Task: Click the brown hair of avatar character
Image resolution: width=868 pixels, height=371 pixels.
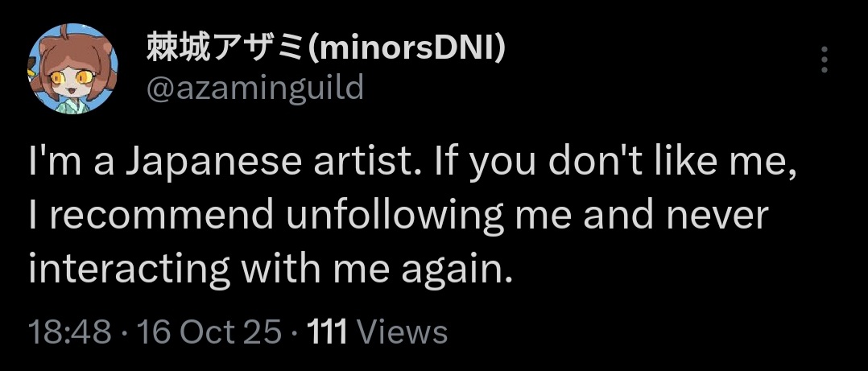Action: pos(72,51)
